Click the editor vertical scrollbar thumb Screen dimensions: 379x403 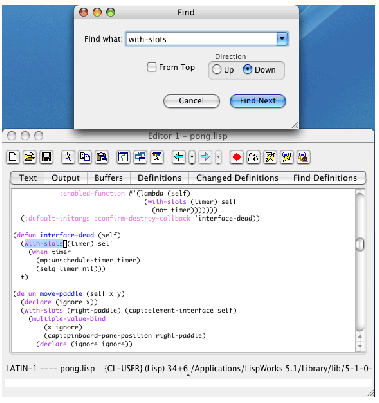coord(360,244)
